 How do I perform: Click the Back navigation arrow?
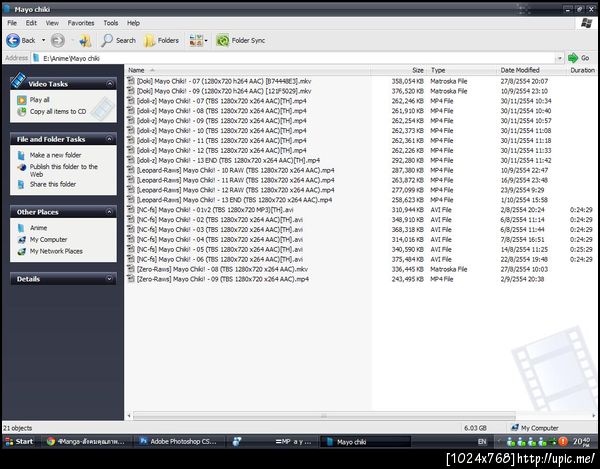pos(13,41)
